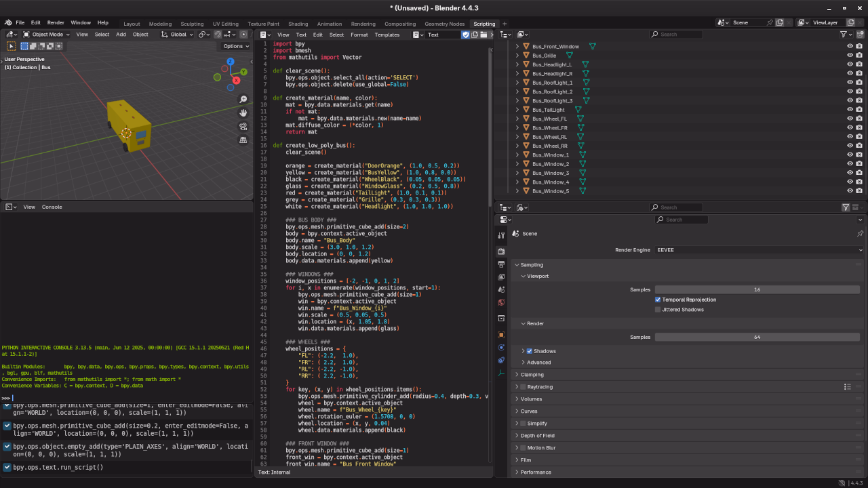Viewport: 868px width, 488px height.
Task: Enable the Raytracing checkbox
Action: tap(523, 387)
